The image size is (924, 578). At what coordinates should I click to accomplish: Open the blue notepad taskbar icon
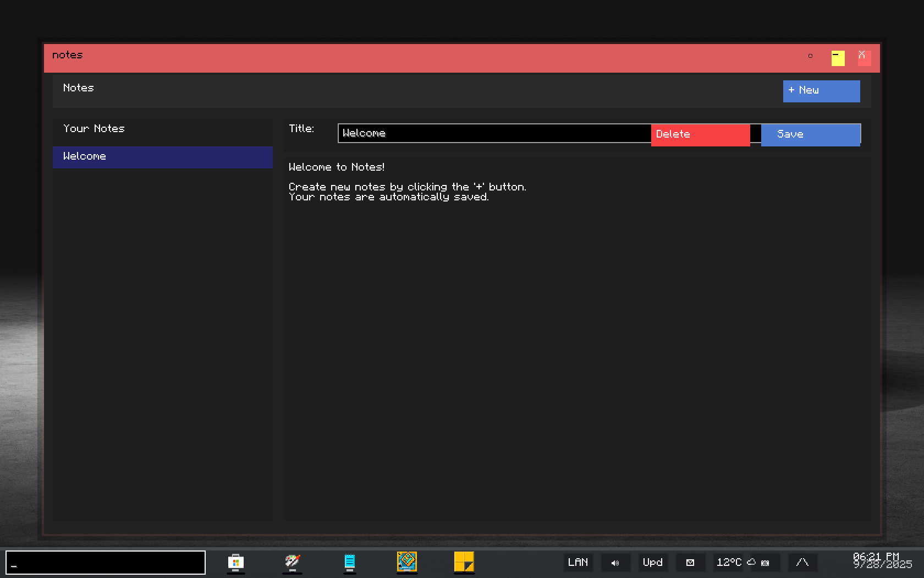pyautogui.click(x=349, y=562)
